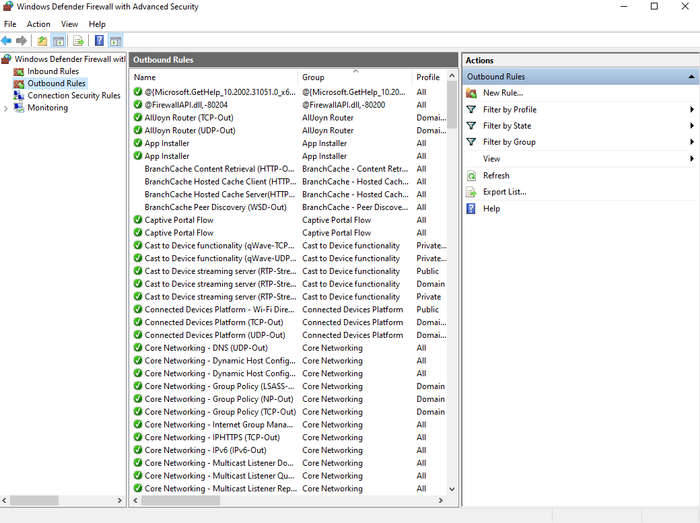Viewport: 700px width, 523px height.
Task: Select AllJoyn Router (UDP-Out) rule name
Action: (190, 130)
